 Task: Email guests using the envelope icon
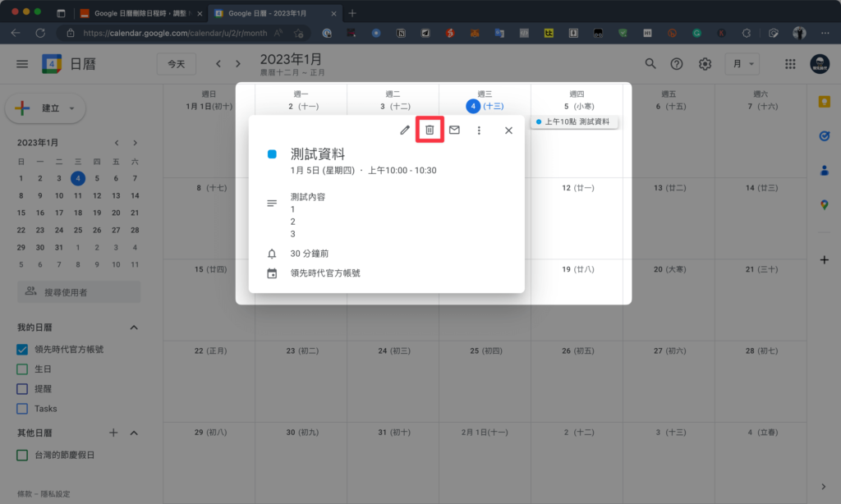(454, 130)
